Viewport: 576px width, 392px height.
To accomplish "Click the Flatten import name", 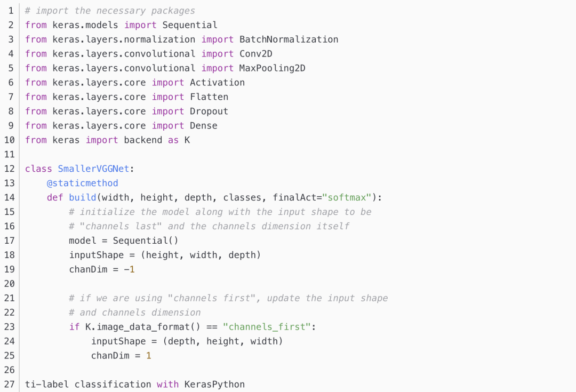I will coord(209,97).
